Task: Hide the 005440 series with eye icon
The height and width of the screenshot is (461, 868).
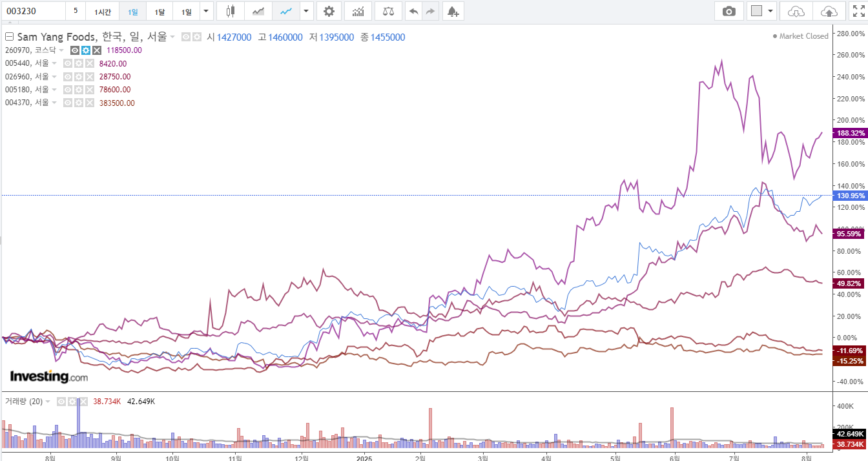Action: click(67, 63)
